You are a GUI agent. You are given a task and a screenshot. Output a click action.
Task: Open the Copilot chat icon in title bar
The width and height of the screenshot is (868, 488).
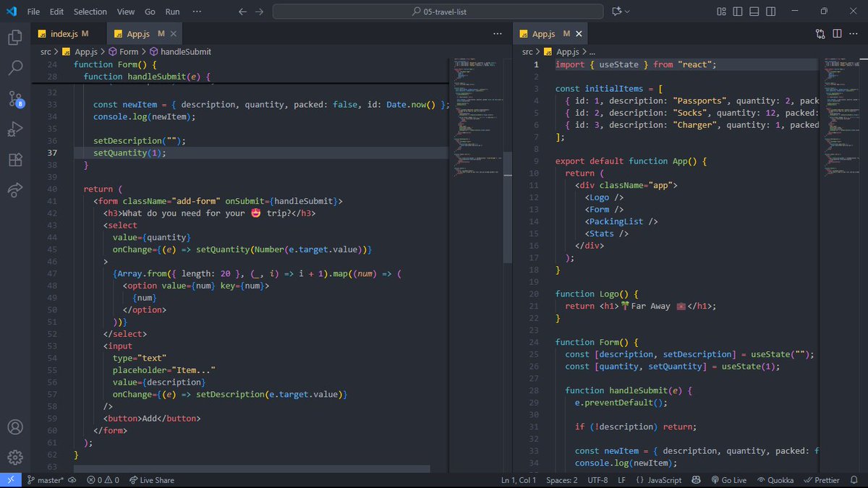[616, 12]
